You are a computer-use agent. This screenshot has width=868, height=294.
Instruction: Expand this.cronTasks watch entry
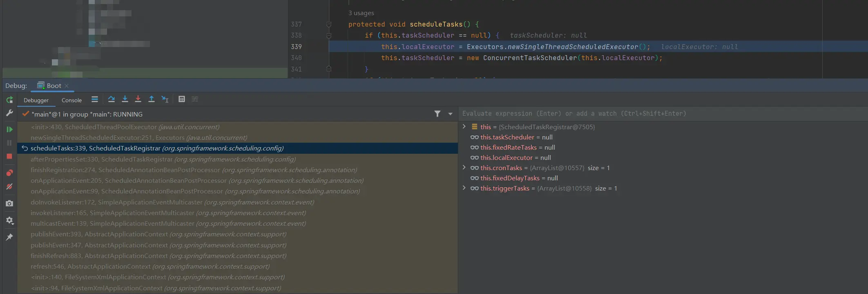coord(464,168)
